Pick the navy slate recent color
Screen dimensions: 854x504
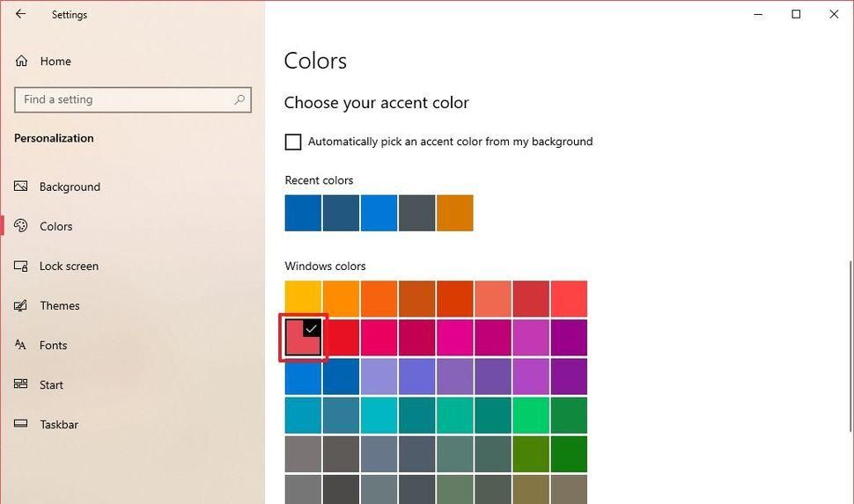[341, 213]
